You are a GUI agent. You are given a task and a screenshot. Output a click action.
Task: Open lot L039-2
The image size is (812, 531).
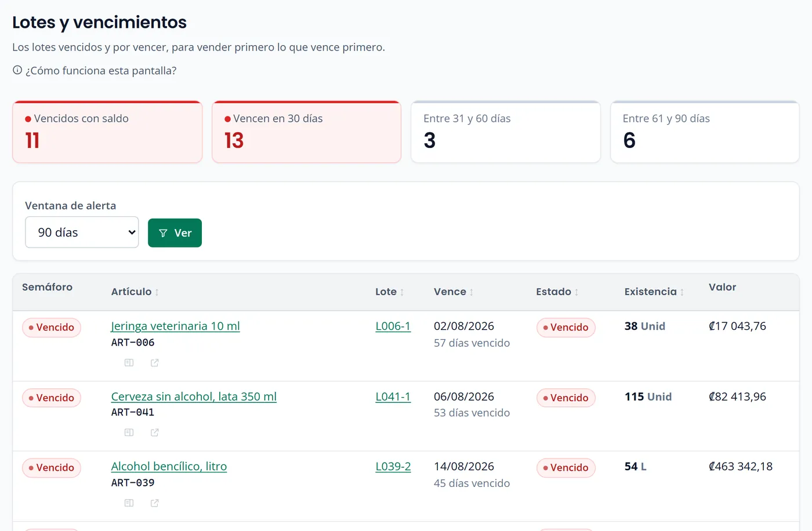393,466
